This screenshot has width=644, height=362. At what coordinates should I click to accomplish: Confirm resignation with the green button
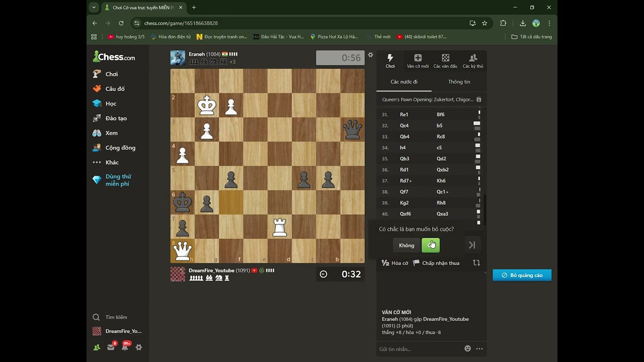pyautogui.click(x=431, y=245)
